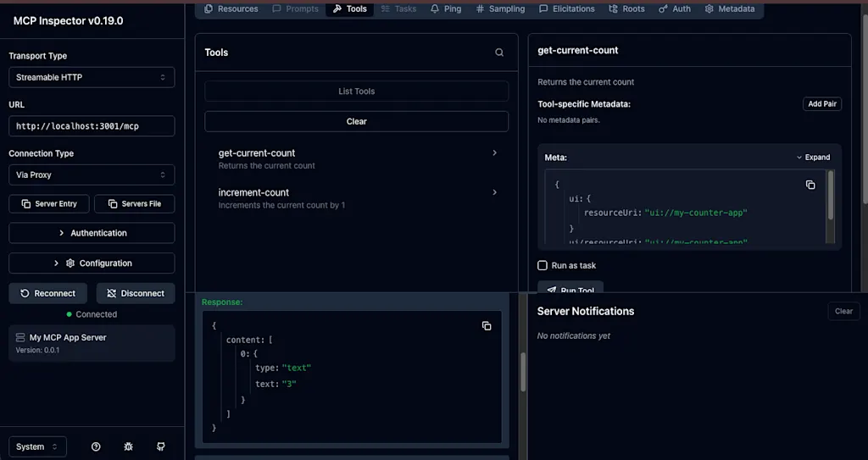Image resolution: width=868 pixels, height=460 pixels.
Task: Click the Disconnect button
Action: tap(136, 293)
